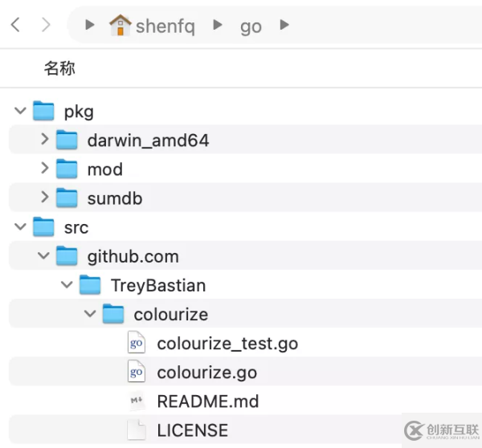Select the colourize folder icon
Image resolution: width=482 pixels, height=448 pixels.
113,314
